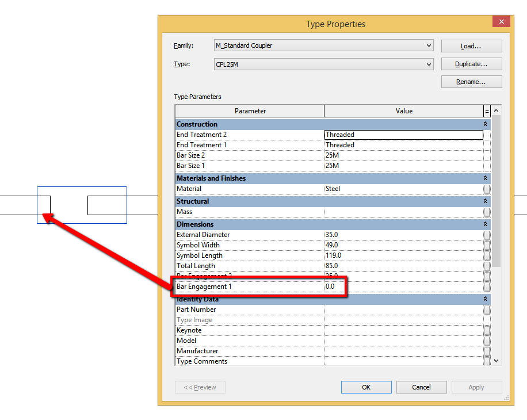Click the global parameter button beside Material
Screen dimensions: 527x420
click(487, 188)
